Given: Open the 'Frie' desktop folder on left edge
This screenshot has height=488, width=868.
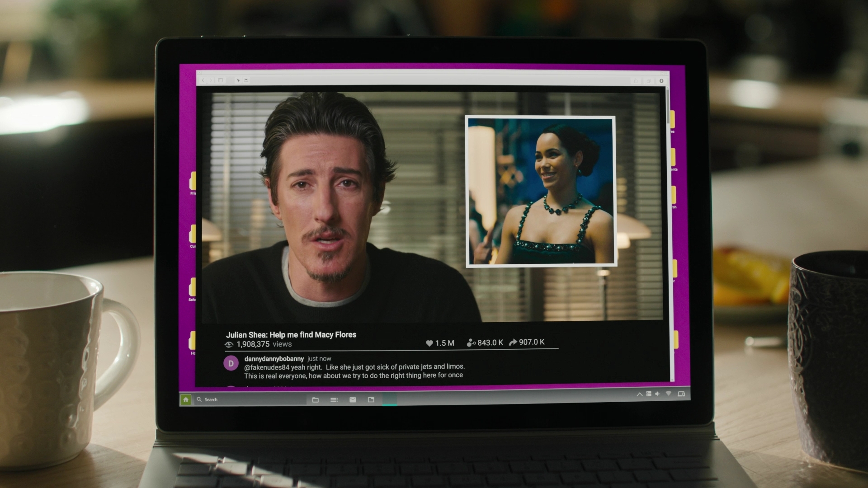Looking at the screenshot, I should [193, 182].
